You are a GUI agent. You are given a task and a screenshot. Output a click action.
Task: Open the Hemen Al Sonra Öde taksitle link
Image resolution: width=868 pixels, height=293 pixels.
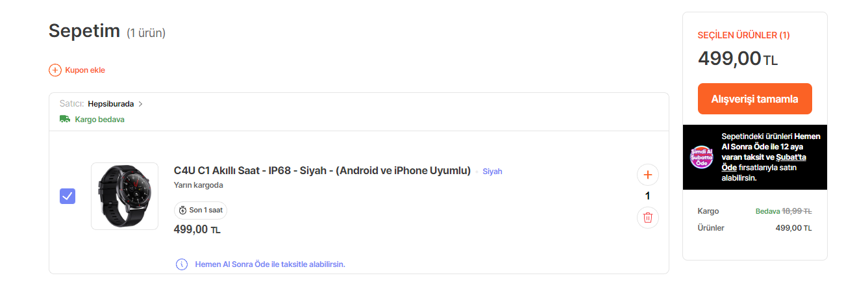pyautogui.click(x=270, y=264)
